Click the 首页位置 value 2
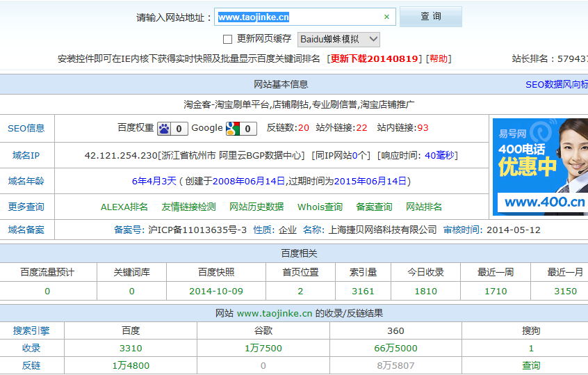This screenshot has height=375, width=588. (x=300, y=292)
